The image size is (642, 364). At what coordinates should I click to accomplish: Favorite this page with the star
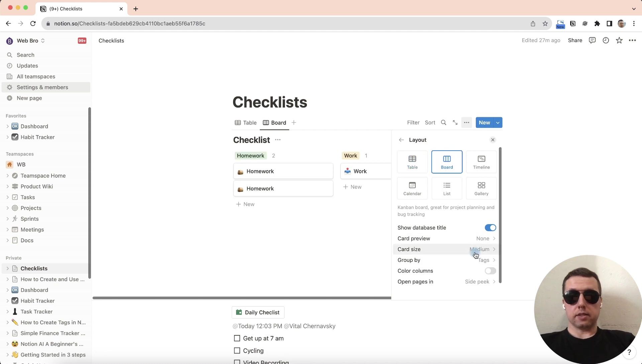[x=619, y=40]
